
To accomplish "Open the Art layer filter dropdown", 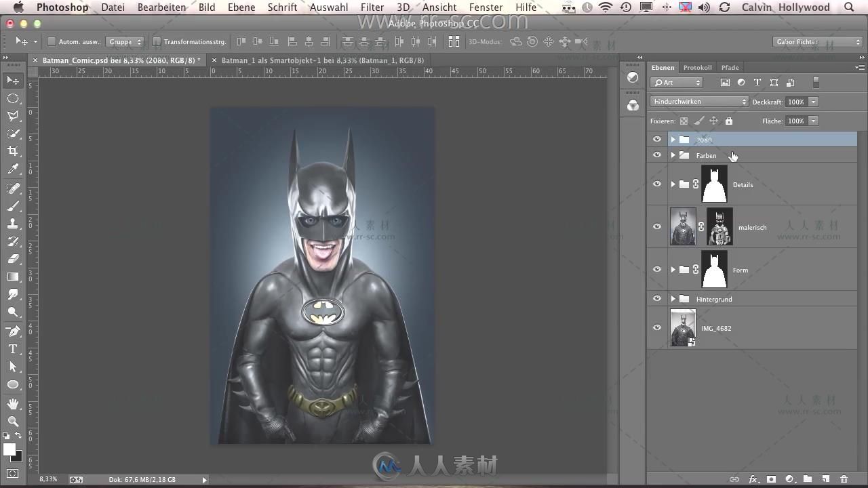I will [677, 83].
